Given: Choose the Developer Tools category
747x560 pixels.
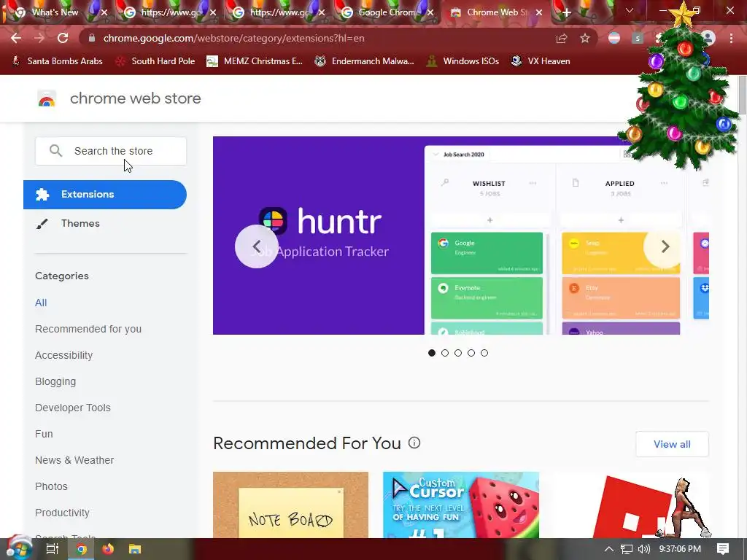Looking at the screenshot, I should click(x=72, y=408).
